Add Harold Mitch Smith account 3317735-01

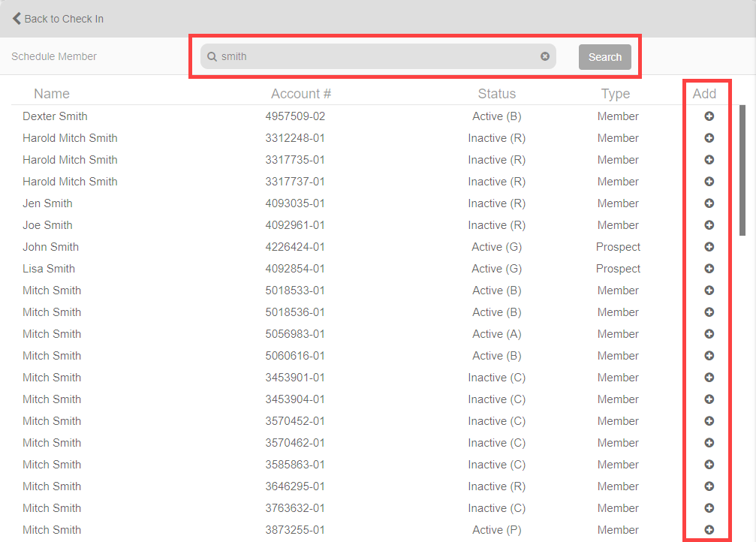(709, 160)
